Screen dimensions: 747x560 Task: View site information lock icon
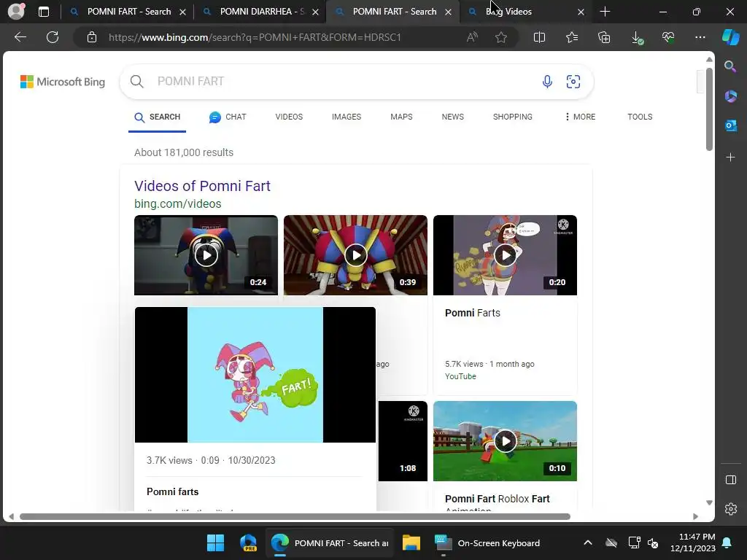coord(92,37)
